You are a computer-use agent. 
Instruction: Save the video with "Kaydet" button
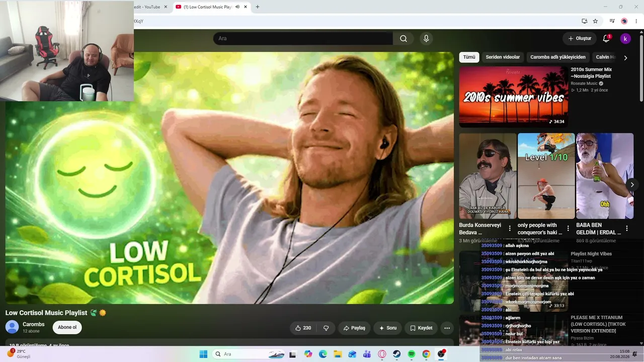coord(421,328)
